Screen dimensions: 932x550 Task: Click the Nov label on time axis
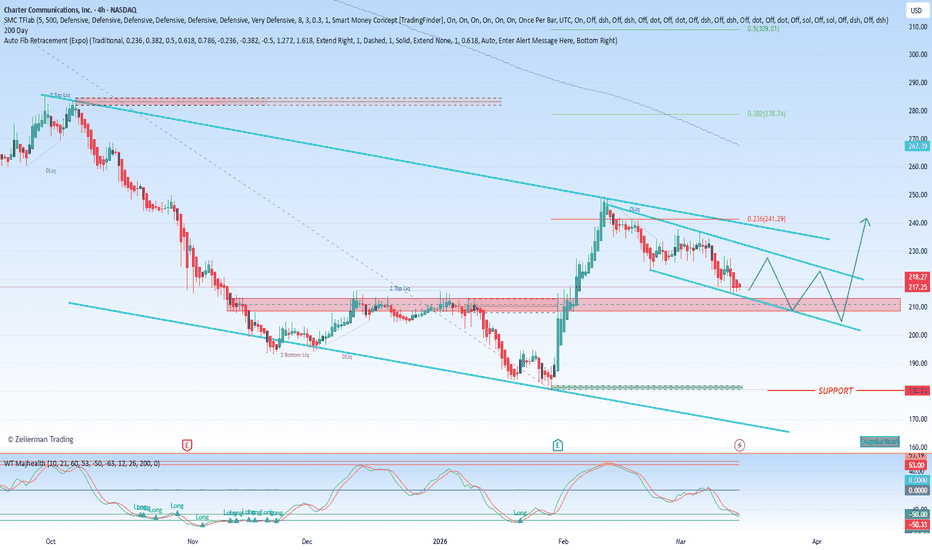pos(192,542)
